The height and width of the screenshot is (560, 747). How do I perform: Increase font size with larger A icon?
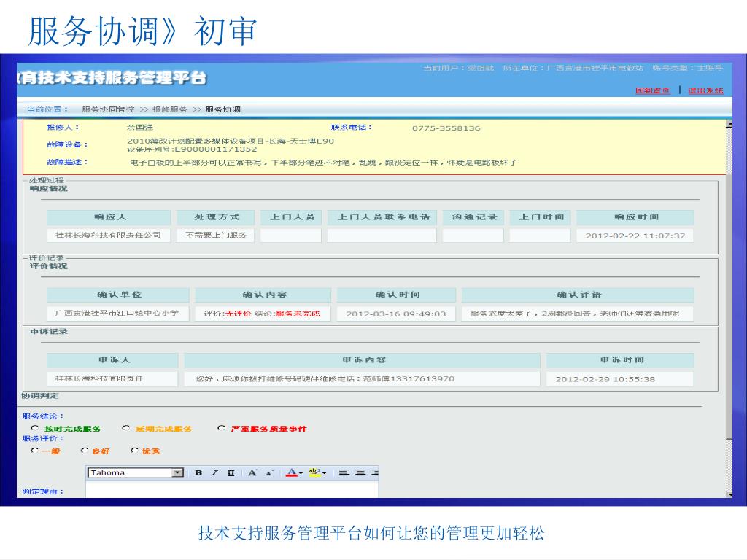point(252,472)
